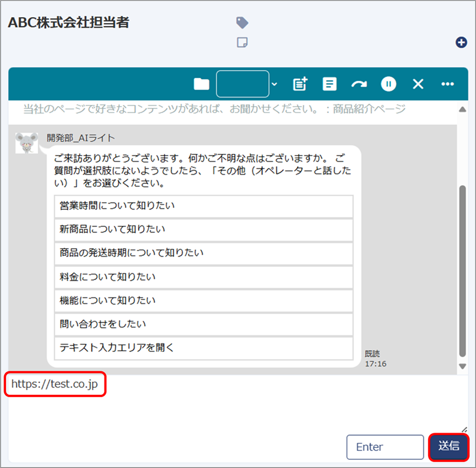The width and height of the screenshot is (476, 468).
Task: Pick 機能について知りたい option
Action: pos(204,301)
